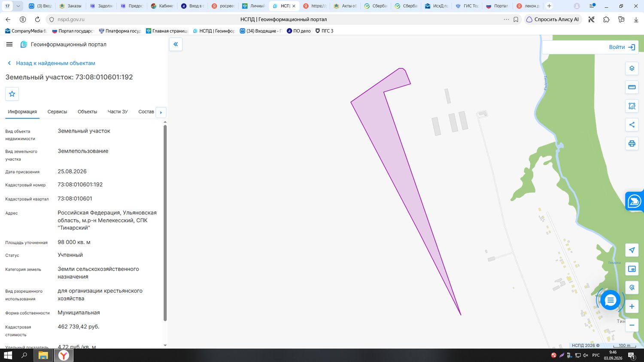
Task: Open the address bar three-dots menu
Action: coord(507,19)
